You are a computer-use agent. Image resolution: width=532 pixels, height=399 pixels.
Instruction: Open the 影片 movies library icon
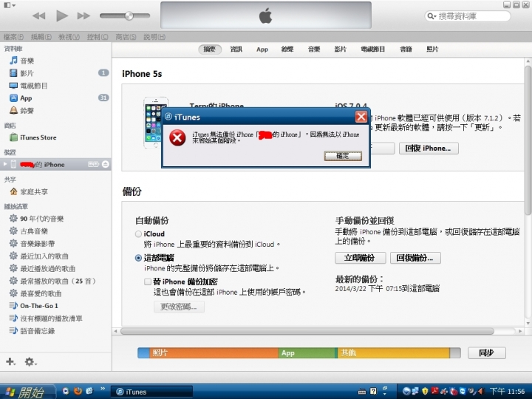(x=13, y=73)
